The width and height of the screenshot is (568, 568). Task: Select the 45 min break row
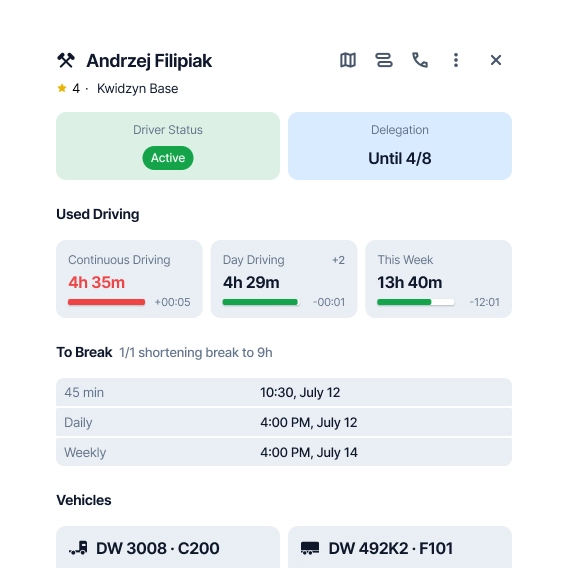284,392
